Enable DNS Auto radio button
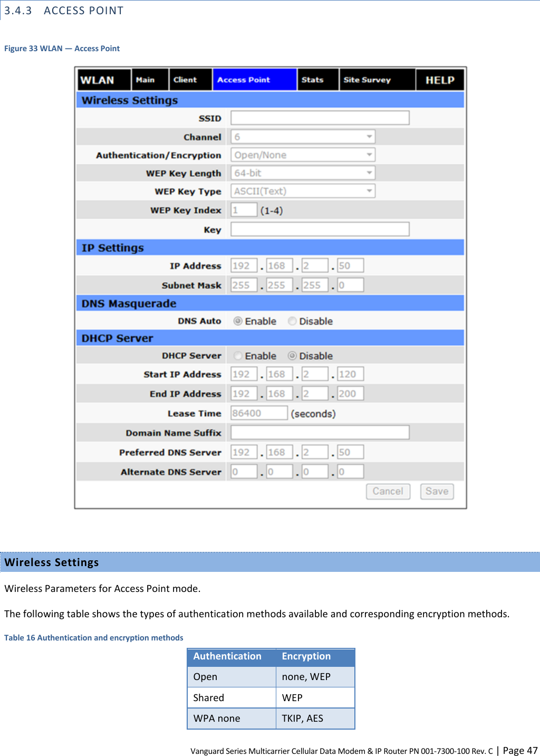The width and height of the screenshot is (540, 756). pos(238,321)
